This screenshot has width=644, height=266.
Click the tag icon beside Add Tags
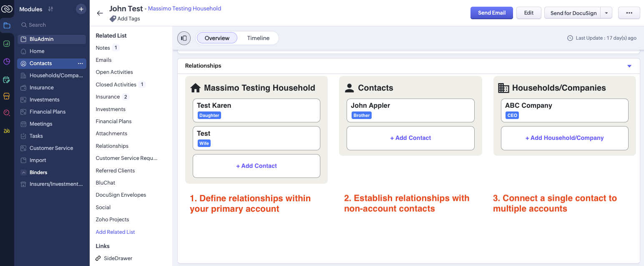coord(113,19)
